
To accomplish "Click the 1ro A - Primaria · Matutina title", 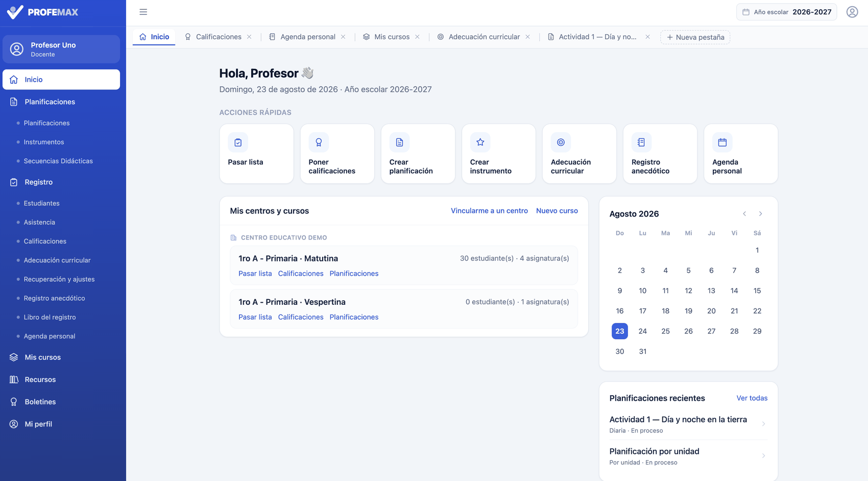I will pyautogui.click(x=288, y=258).
